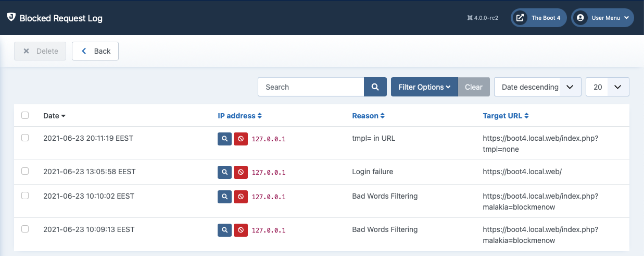Click the user avatar icon in User Menu
Image resolution: width=644 pixels, height=256 pixels.
pos(580,18)
